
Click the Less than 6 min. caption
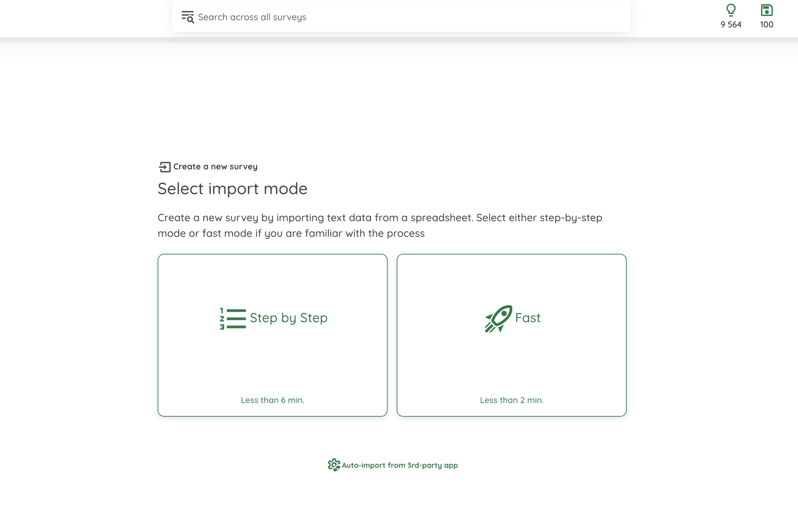[x=273, y=400]
